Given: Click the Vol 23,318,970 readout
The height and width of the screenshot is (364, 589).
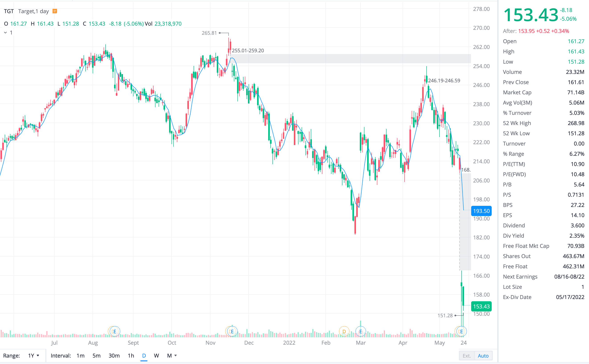Looking at the screenshot, I should [163, 24].
